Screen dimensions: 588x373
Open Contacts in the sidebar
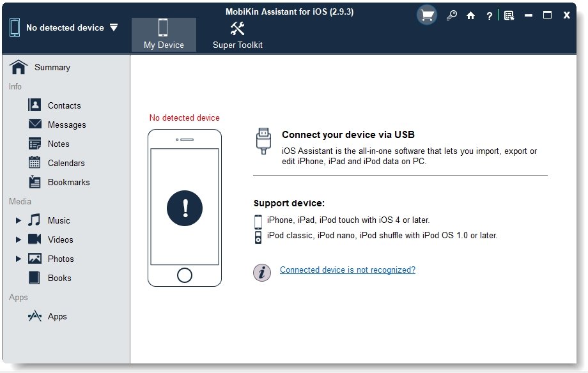(64, 105)
